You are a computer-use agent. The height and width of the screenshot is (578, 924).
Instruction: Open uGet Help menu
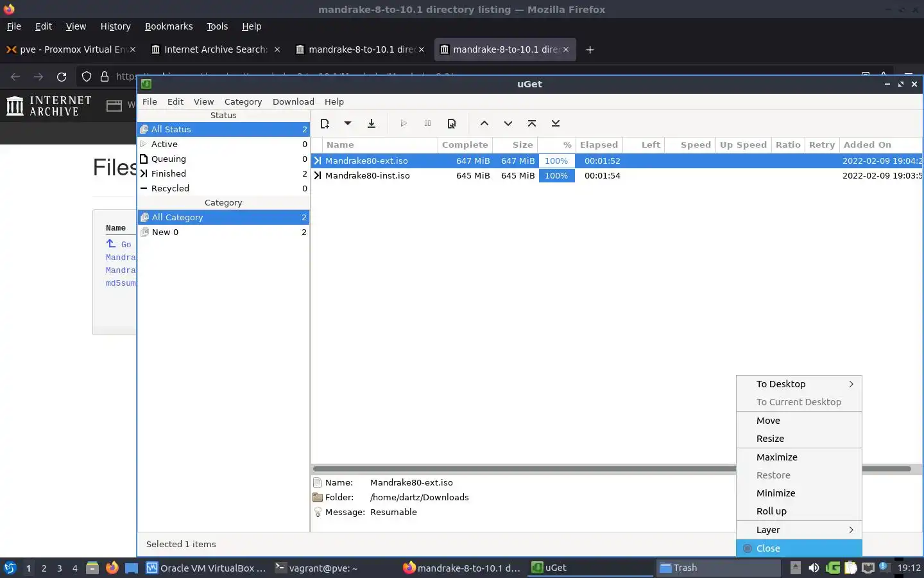click(334, 101)
